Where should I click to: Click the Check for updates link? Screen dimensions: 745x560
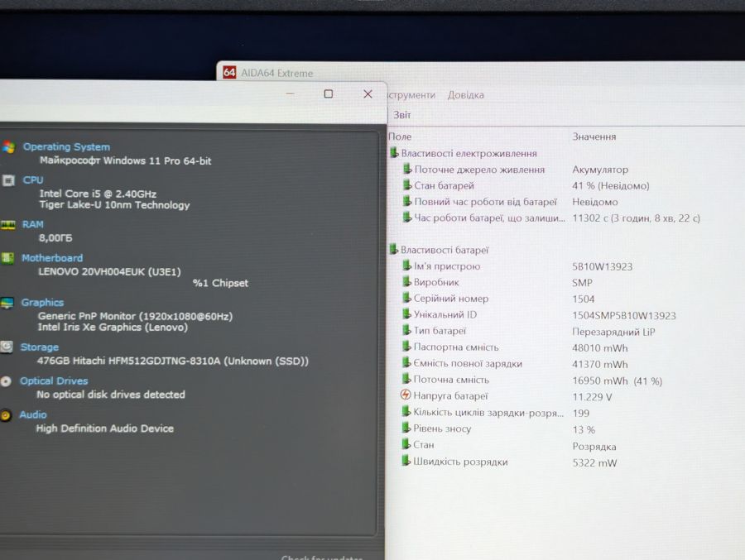322,557
